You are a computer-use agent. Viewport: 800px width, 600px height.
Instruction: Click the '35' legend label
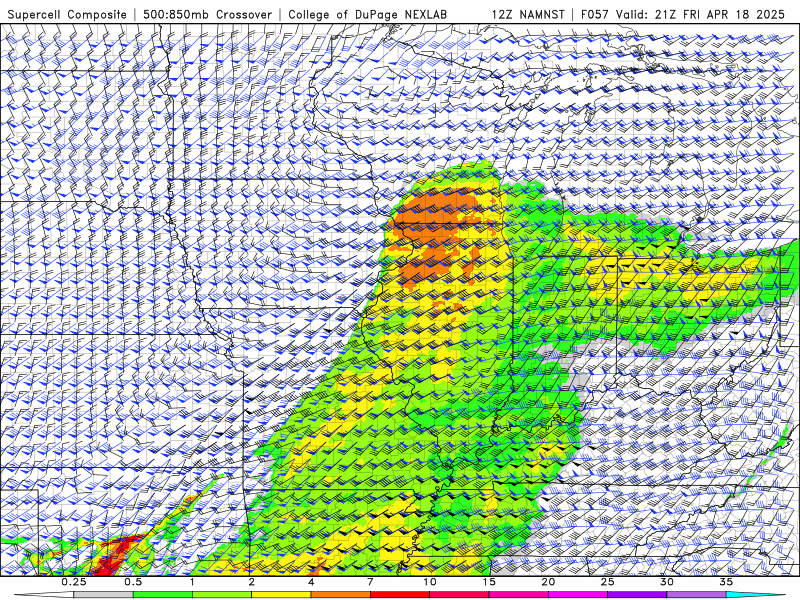pyautogui.click(x=727, y=582)
